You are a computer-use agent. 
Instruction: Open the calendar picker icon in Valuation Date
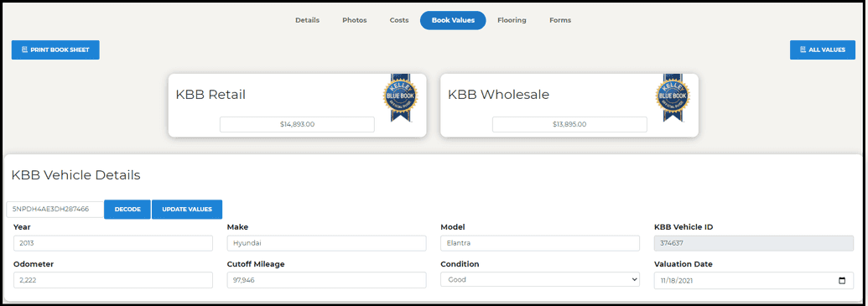pyautogui.click(x=842, y=281)
